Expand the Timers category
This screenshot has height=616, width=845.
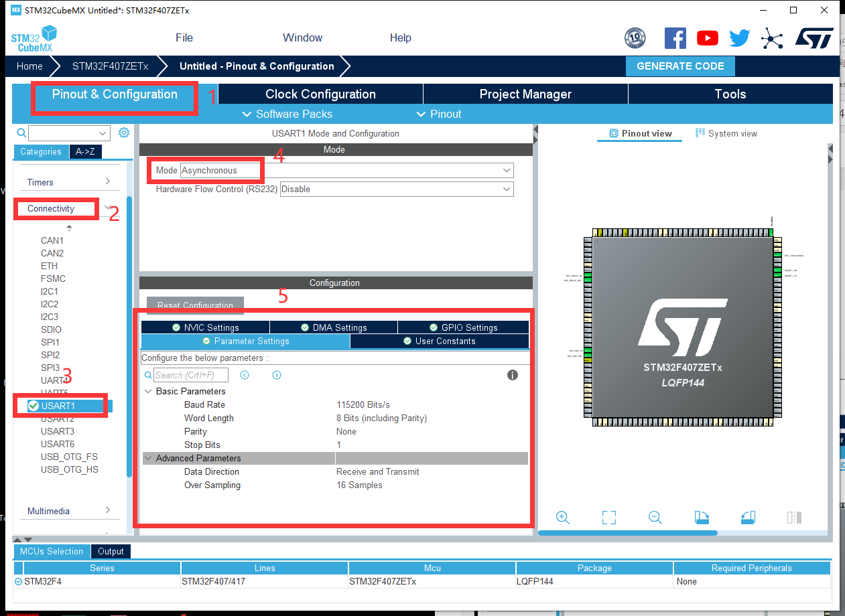[x=68, y=182]
